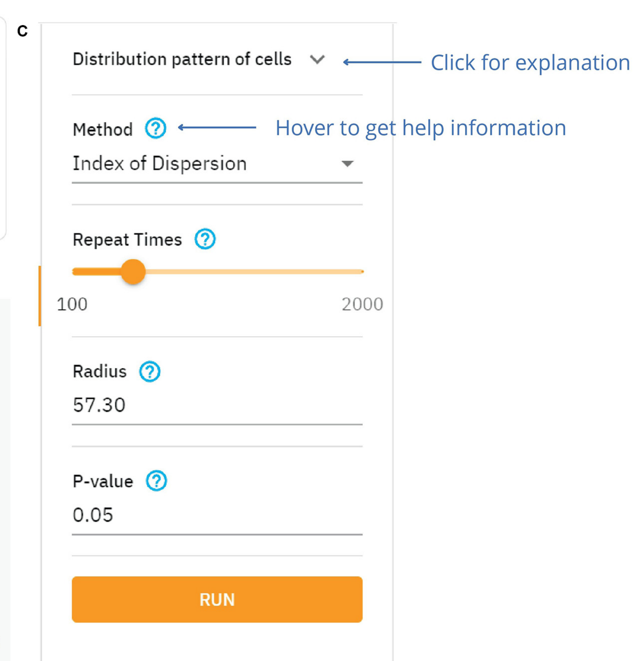This screenshot has width=644, height=661.
Task: Click the Repeat Times label text
Action: click(x=127, y=239)
